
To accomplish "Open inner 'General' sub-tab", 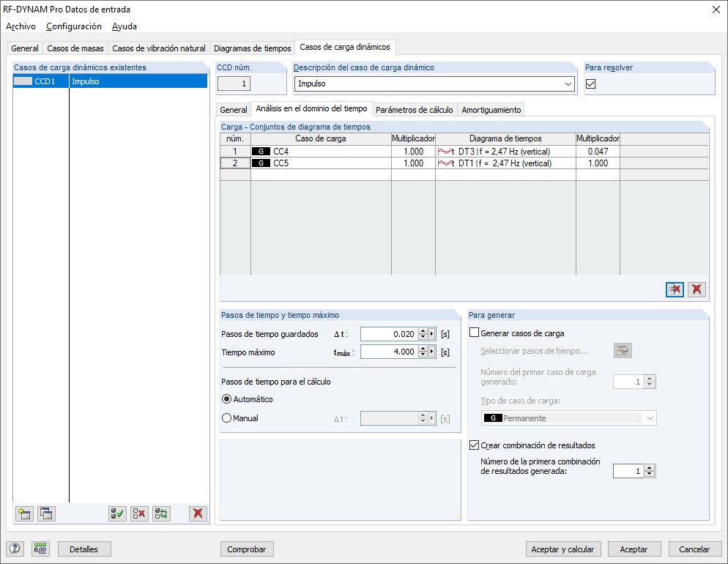I will coord(234,110).
